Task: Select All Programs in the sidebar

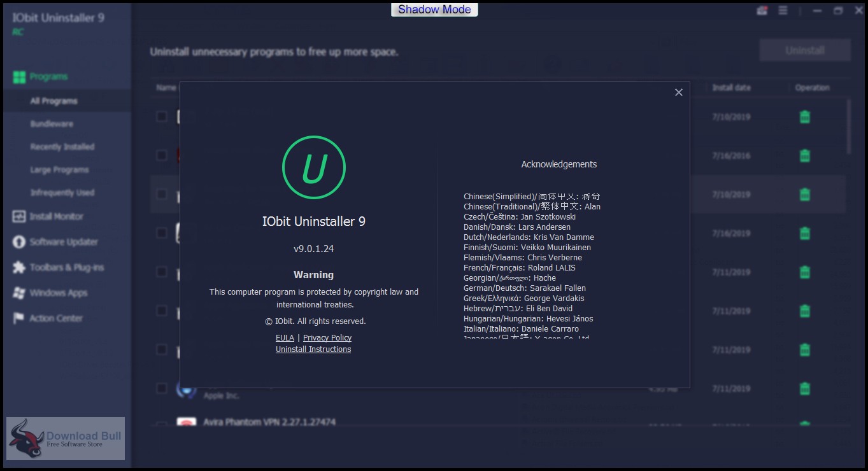Action: [x=54, y=101]
